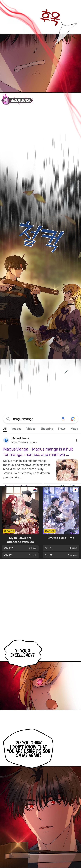Image resolution: width=81 pixels, height=868 pixels.
Task: Open Ch. 102 of My In-Laws Are Obsessed
Action: [x=20, y=548]
